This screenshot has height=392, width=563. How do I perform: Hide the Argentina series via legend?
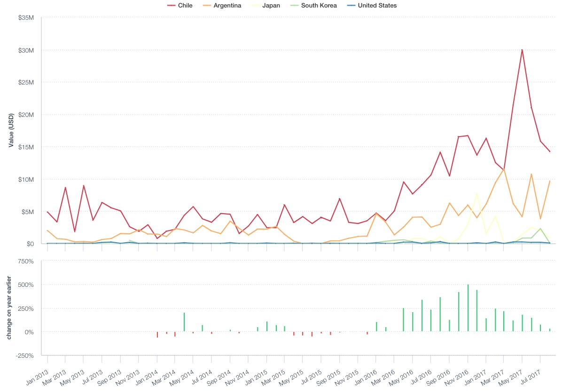(226, 6)
